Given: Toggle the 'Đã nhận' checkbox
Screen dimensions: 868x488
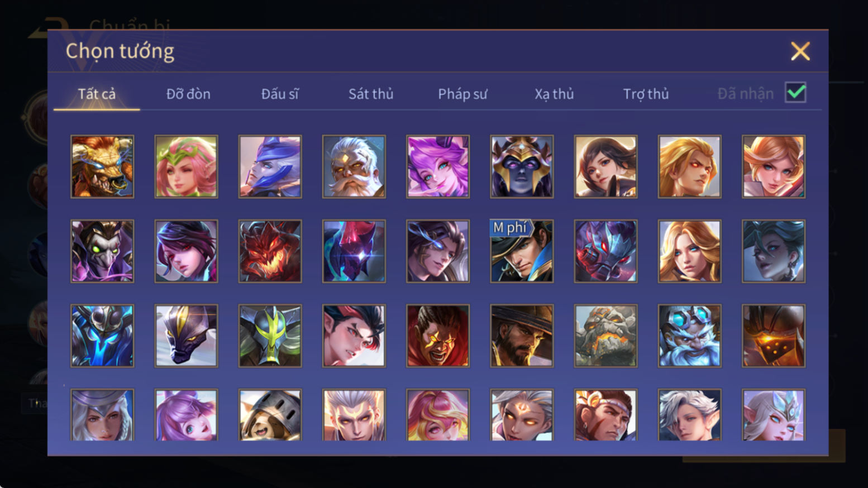Looking at the screenshot, I should (x=795, y=93).
